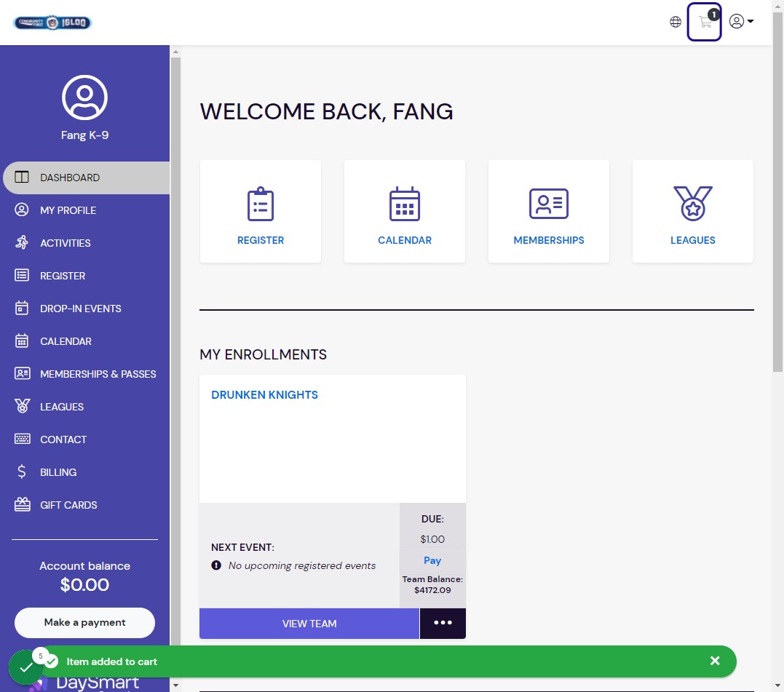Screen dimensions: 784x692
Task: Open Drop-In Events menu item
Action: click(x=85, y=309)
